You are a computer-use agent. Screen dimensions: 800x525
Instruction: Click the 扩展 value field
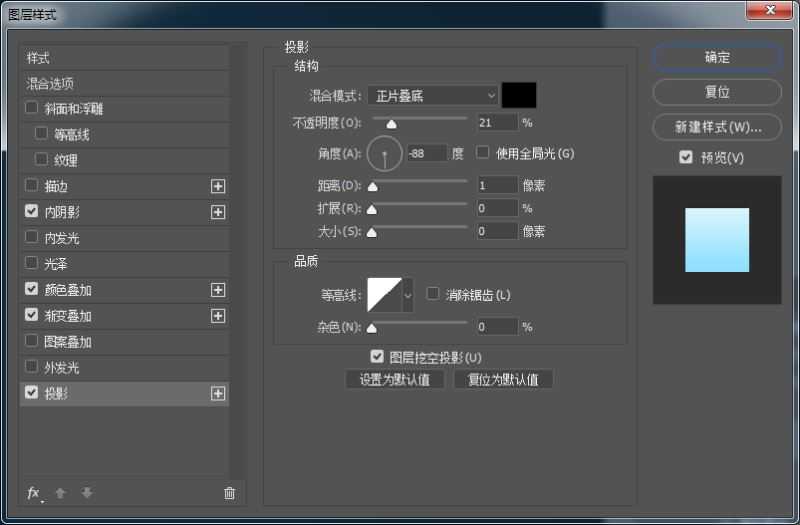[497, 208]
